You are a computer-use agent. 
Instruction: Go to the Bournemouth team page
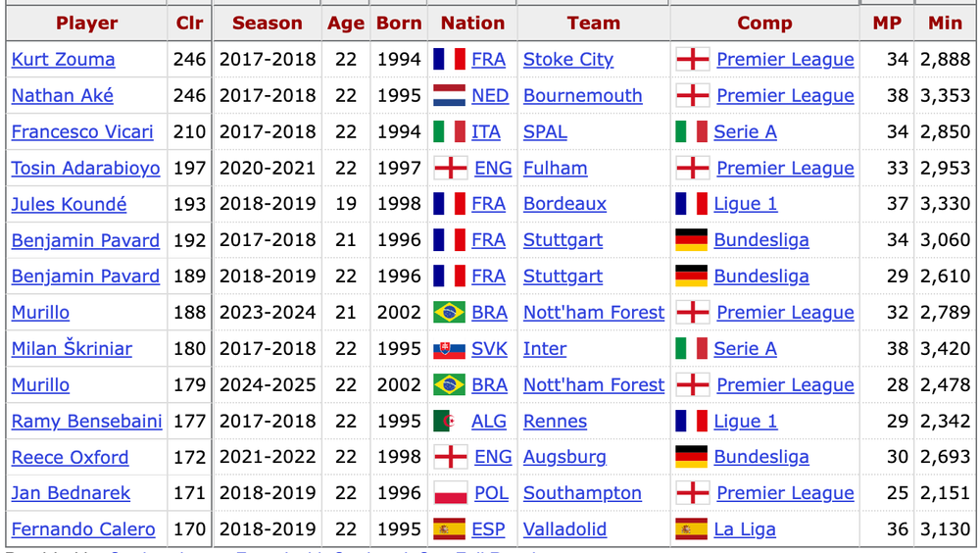point(582,96)
